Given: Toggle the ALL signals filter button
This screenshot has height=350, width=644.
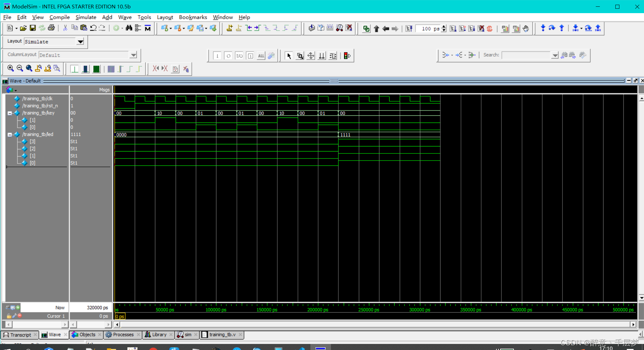Looking at the screenshot, I should [x=261, y=56].
